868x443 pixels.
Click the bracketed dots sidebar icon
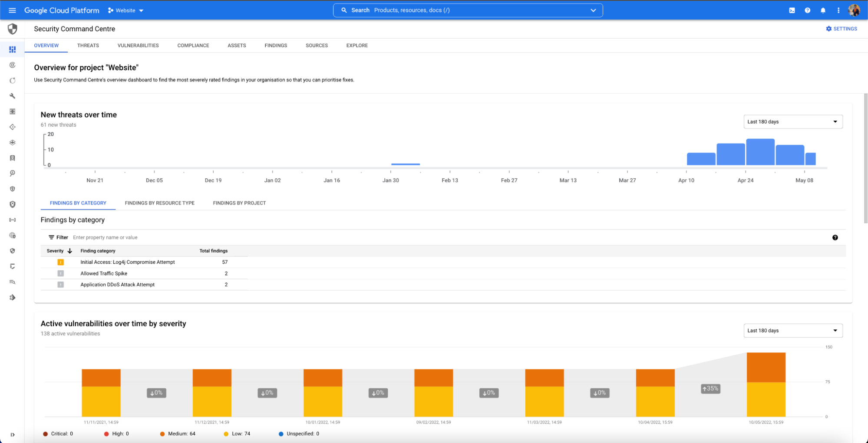point(13,220)
